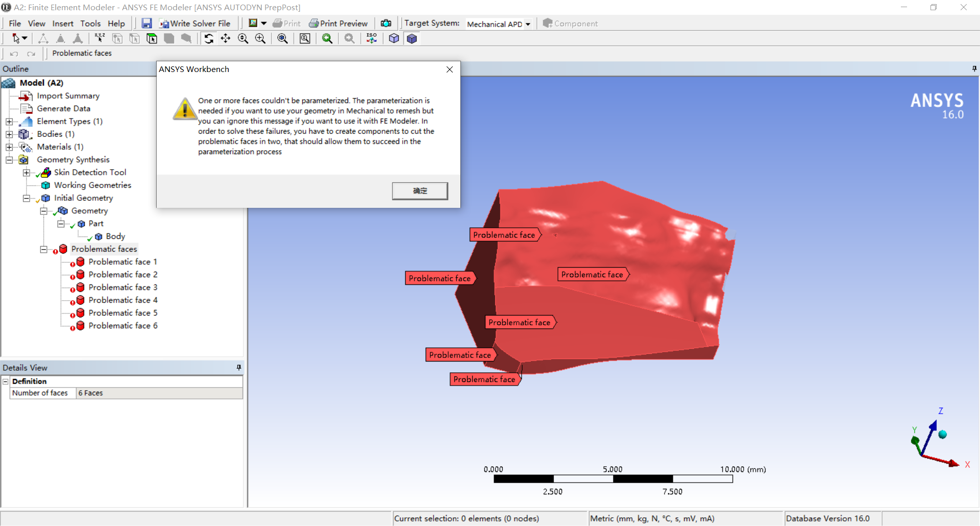Click the units status bar entry
This screenshot has width=980, height=526.
[x=652, y=519]
